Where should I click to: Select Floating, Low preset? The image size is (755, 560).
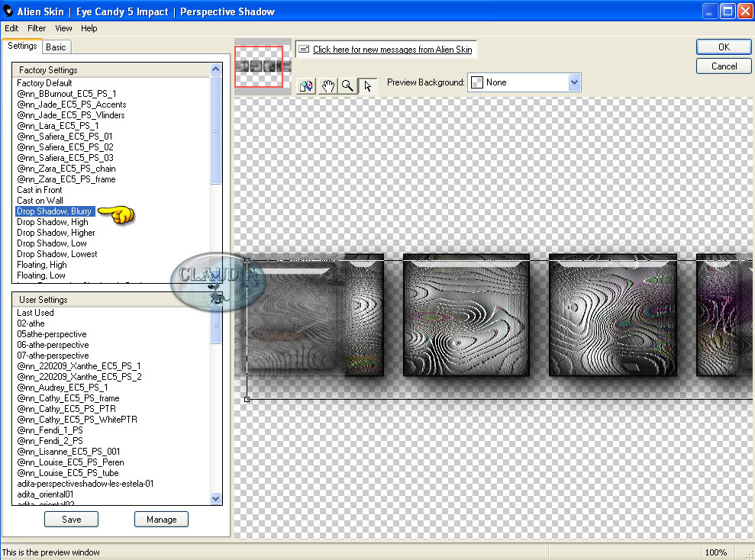coord(41,275)
